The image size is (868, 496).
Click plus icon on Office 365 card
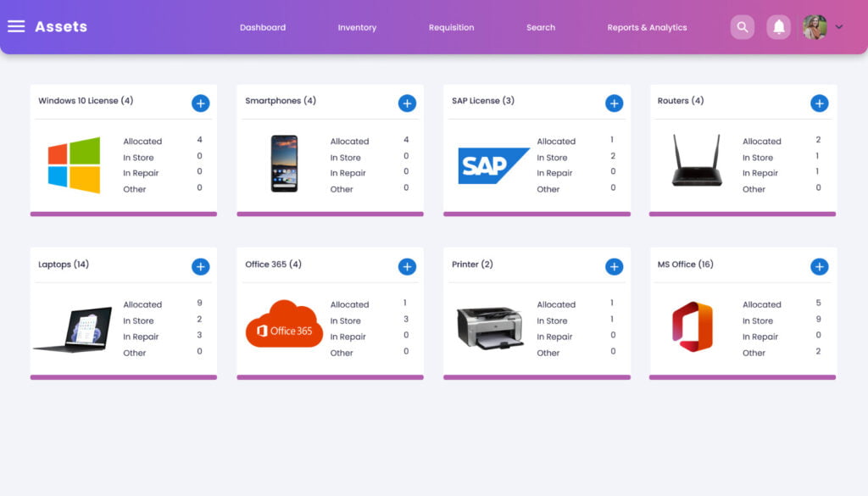click(407, 267)
